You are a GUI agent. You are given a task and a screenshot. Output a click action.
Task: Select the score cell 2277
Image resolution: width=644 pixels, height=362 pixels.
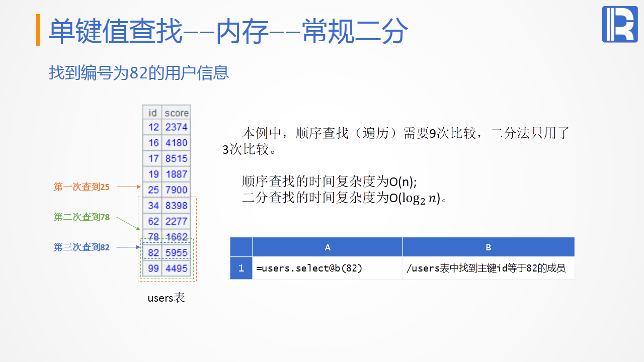click(177, 221)
